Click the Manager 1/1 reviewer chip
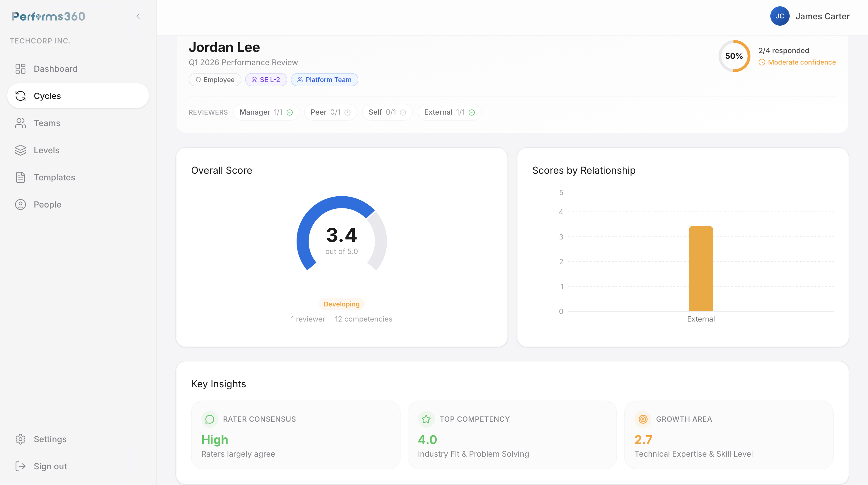Image resolution: width=868 pixels, height=485 pixels. (266, 112)
